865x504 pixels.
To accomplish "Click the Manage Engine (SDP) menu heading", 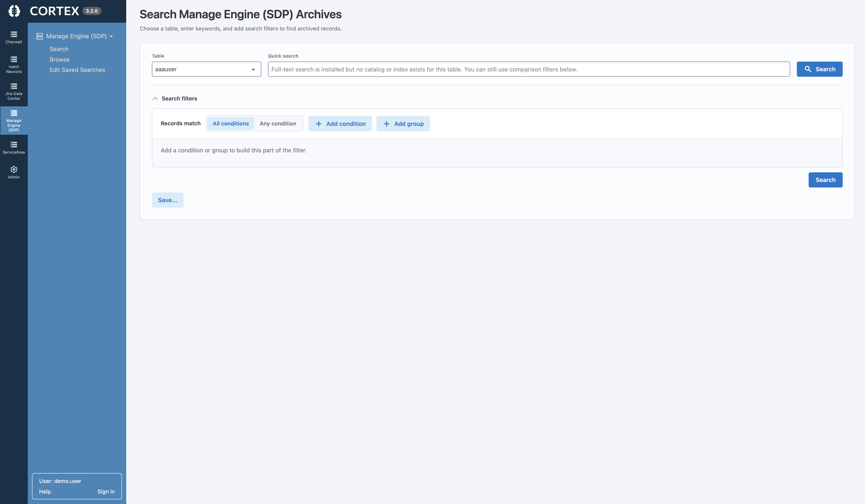I will (x=76, y=36).
